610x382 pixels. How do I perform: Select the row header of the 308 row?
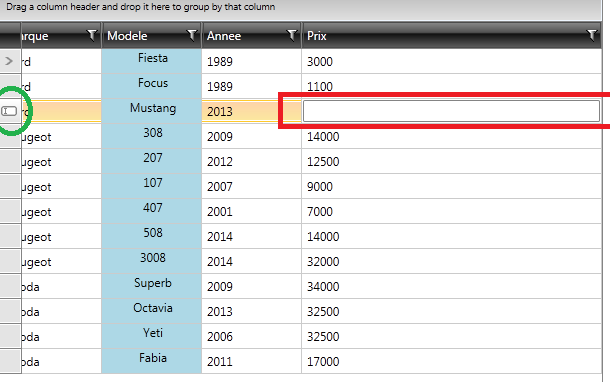pos(10,136)
